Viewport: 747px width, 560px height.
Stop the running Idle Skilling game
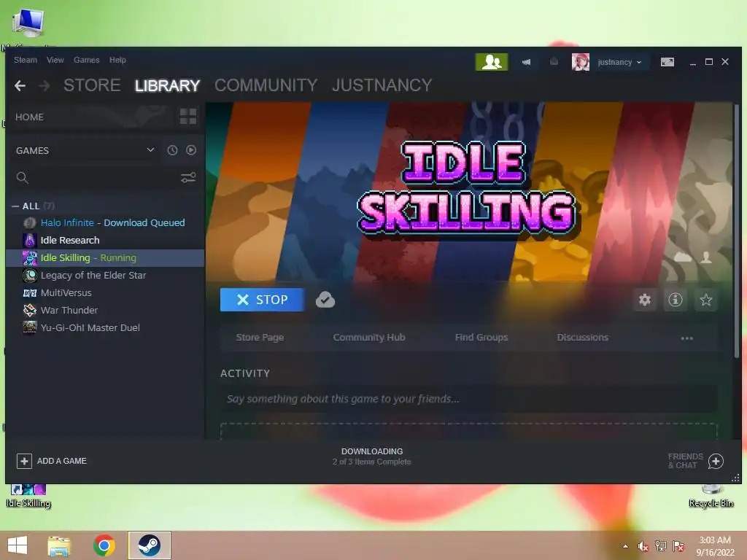pos(262,300)
